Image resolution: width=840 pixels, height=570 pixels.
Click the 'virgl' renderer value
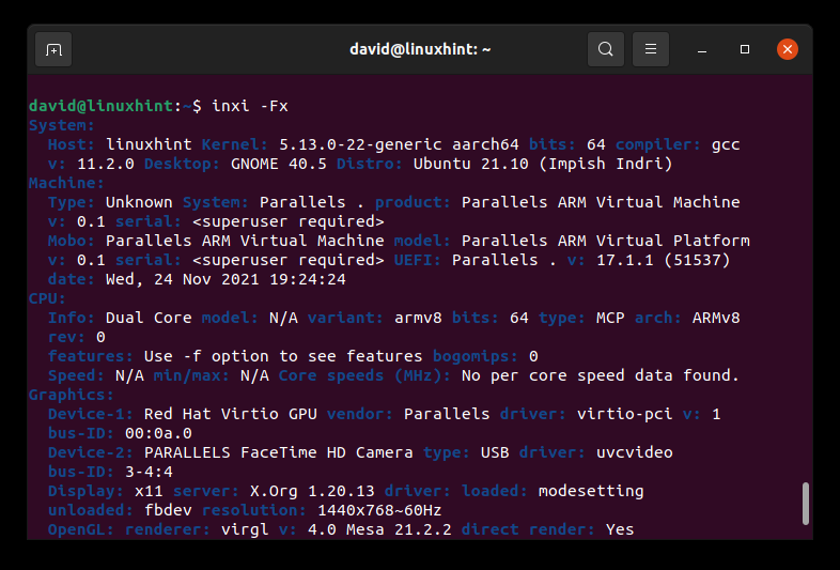(245, 529)
